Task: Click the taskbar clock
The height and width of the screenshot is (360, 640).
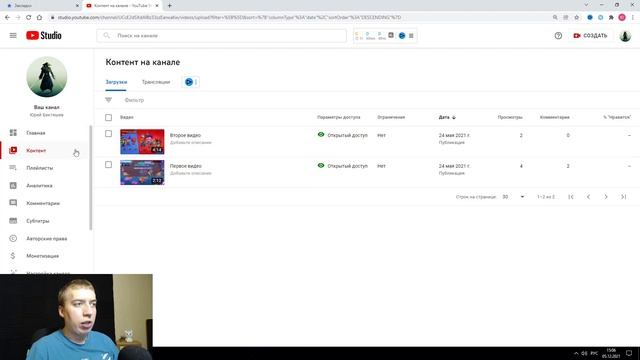Action: click(611, 353)
